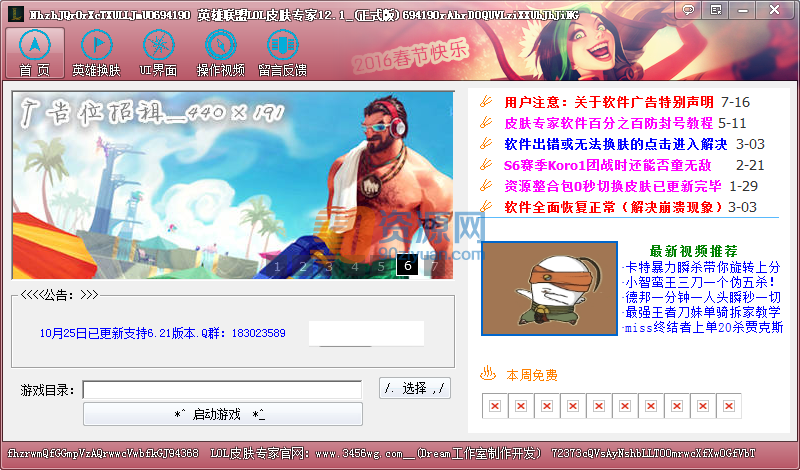Click the 本周免费 label
The image size is (800, 470).
tap(532, 375)
